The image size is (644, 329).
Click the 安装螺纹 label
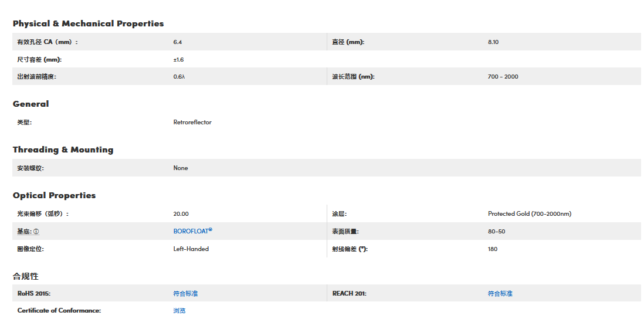click(30, 168)
